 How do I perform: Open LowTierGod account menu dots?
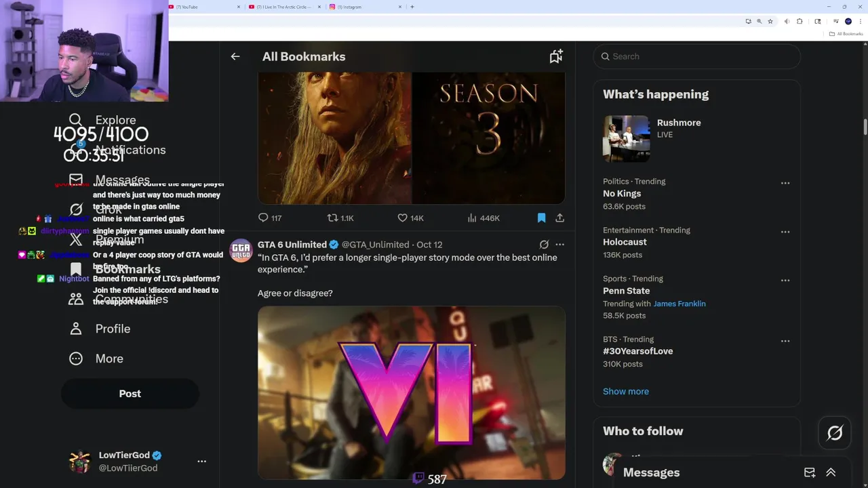click(201, 462)
